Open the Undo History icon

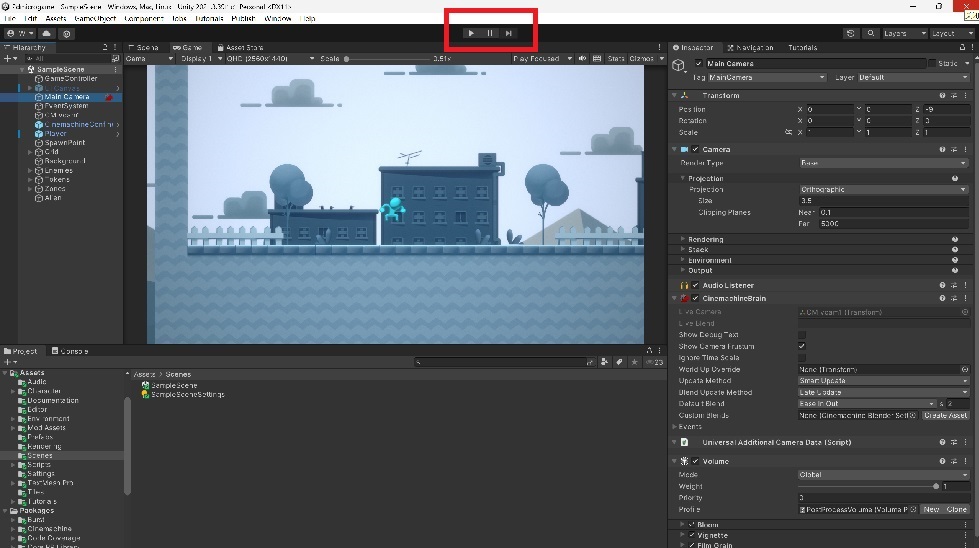(x=850, y=33)
